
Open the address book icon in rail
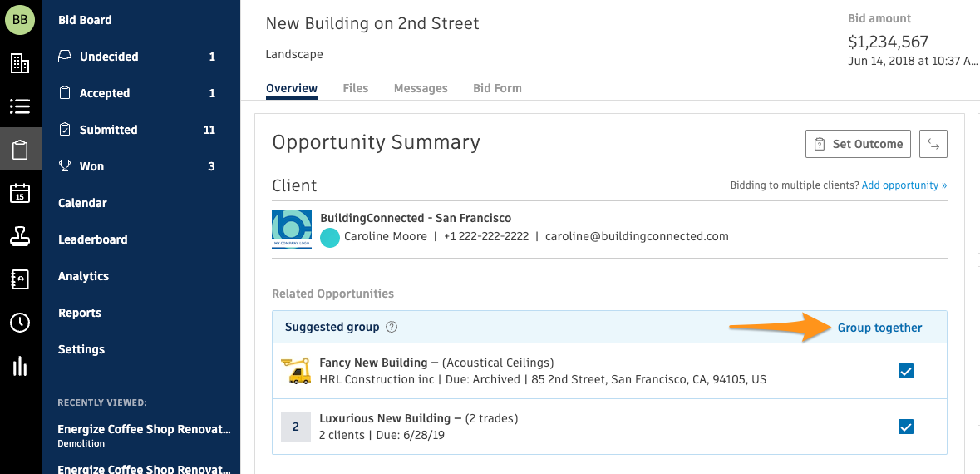20,279
